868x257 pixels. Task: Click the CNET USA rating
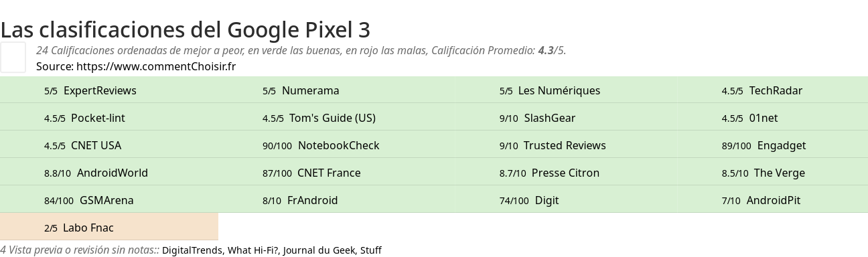(109, 145)
